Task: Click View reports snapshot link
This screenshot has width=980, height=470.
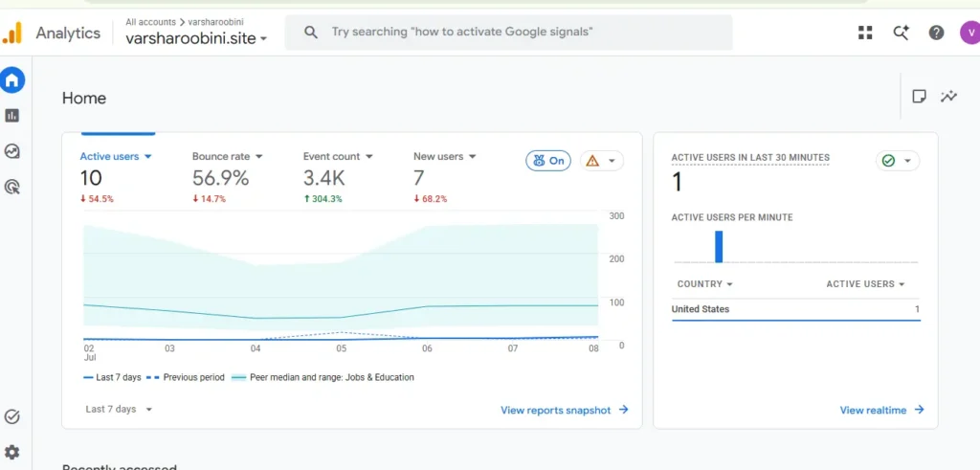Action: [565, 410]
